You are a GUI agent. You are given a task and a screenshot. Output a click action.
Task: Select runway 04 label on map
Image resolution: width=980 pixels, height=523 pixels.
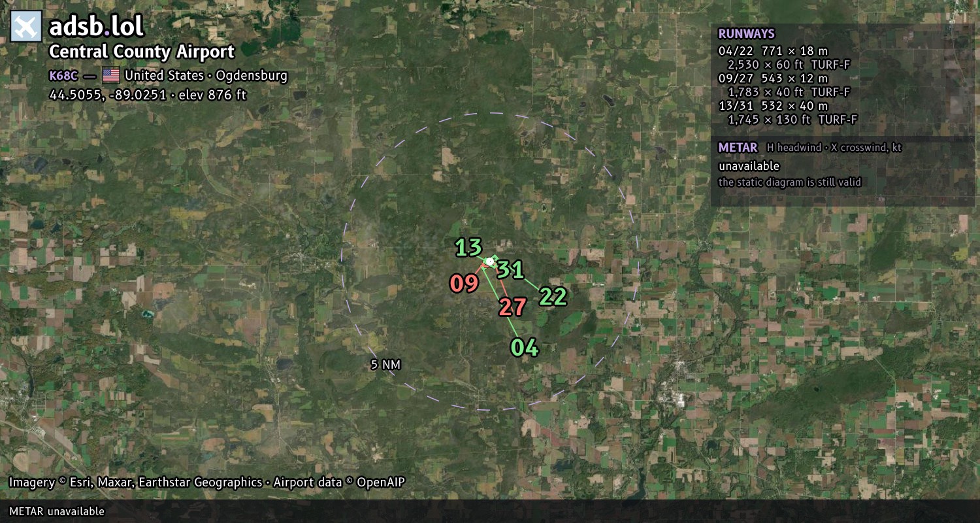click(525, 347)
